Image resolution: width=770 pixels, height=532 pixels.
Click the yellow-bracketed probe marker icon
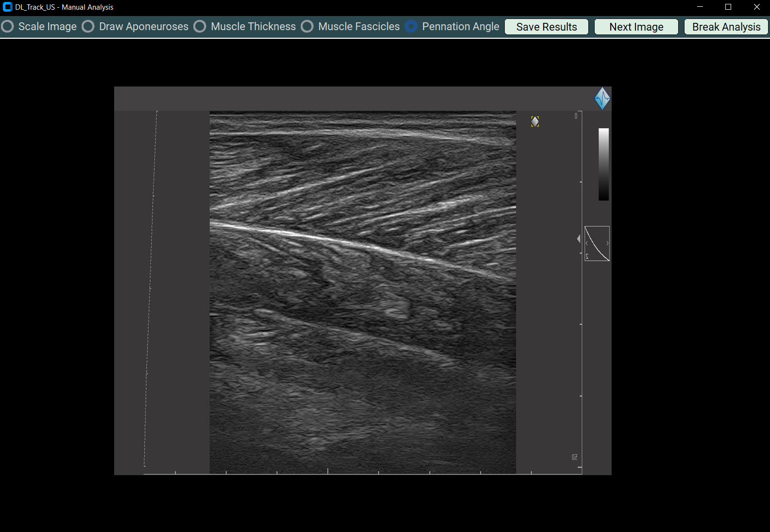point(535,121)
